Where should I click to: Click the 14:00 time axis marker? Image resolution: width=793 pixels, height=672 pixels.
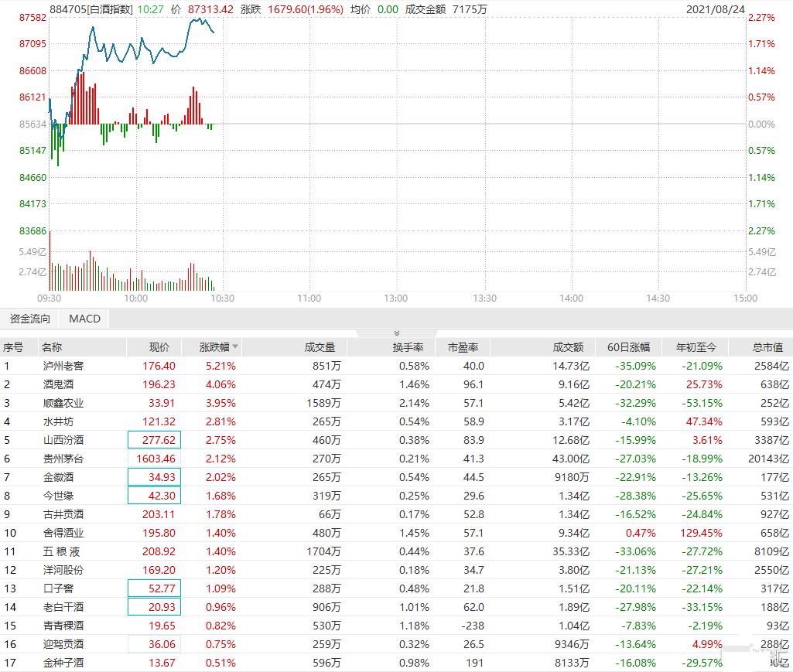572,298
